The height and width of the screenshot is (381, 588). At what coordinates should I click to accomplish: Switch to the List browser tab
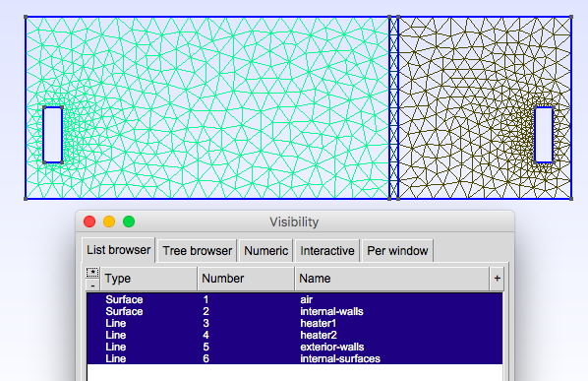click(x=118, y=250)
